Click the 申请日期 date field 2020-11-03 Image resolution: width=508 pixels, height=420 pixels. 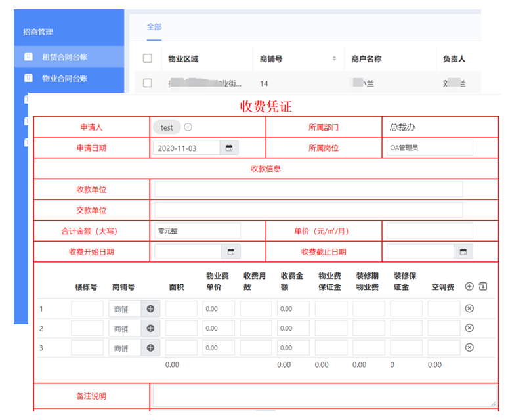[186, 148]
